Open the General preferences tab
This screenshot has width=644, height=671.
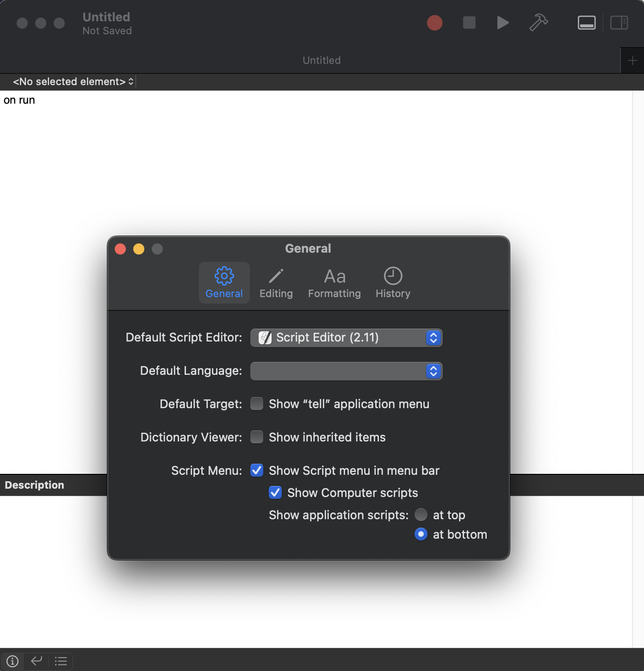click(224, 283)
